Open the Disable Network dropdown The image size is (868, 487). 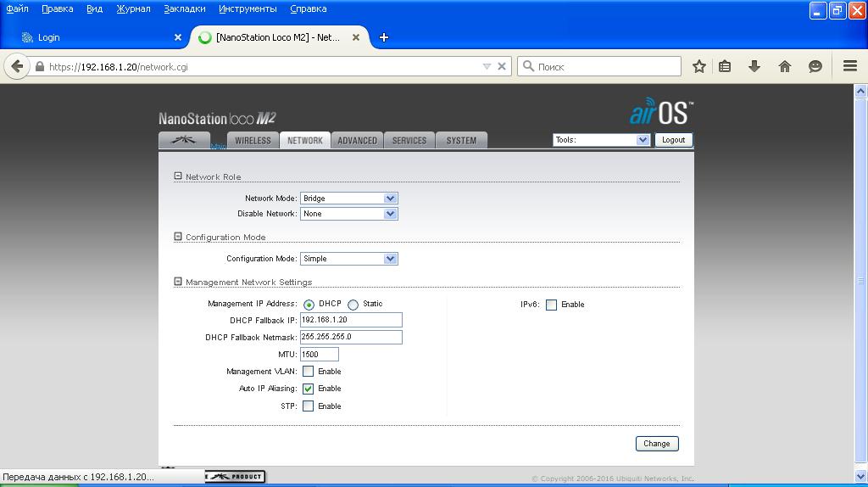[348, 214]
